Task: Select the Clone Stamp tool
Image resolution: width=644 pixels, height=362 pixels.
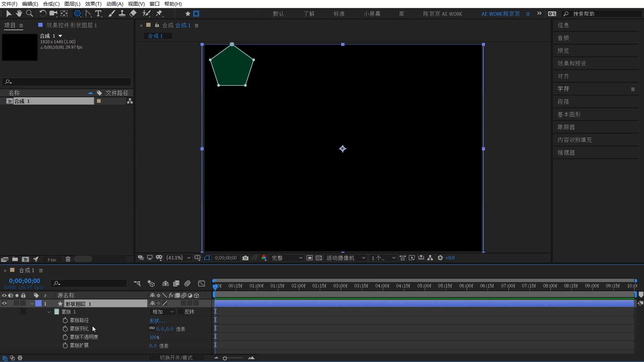Action: [122, 13]
